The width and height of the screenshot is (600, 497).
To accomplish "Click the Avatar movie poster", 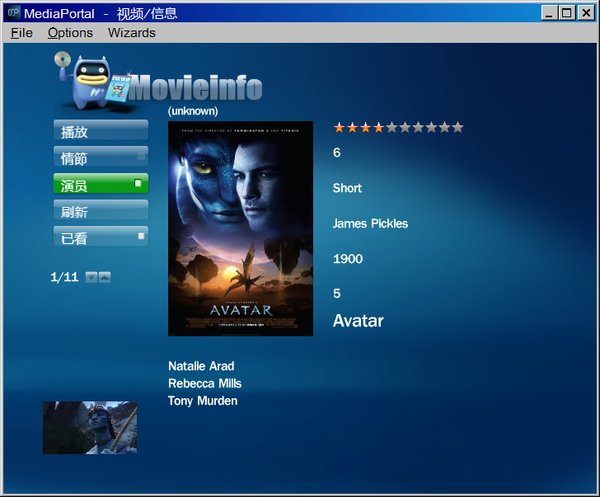I will click(x=240, y=228).
